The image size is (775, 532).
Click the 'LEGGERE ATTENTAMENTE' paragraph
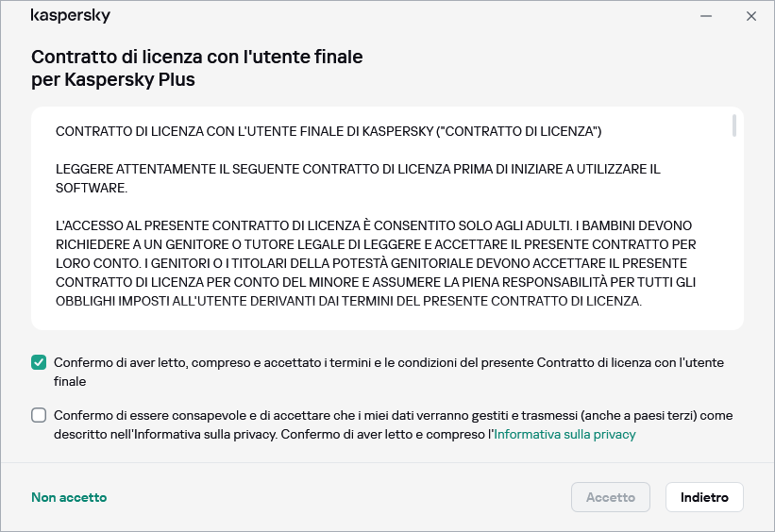358,169
